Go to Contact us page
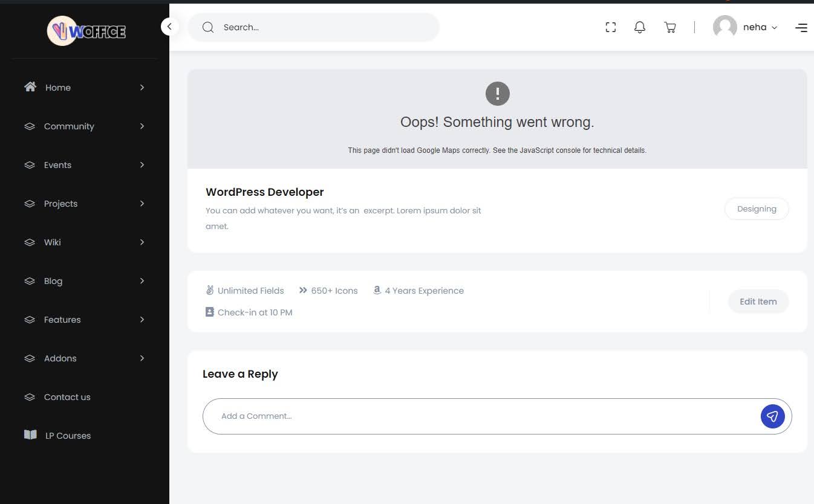This screenshot has height=504, width=814. pos(67,397)
